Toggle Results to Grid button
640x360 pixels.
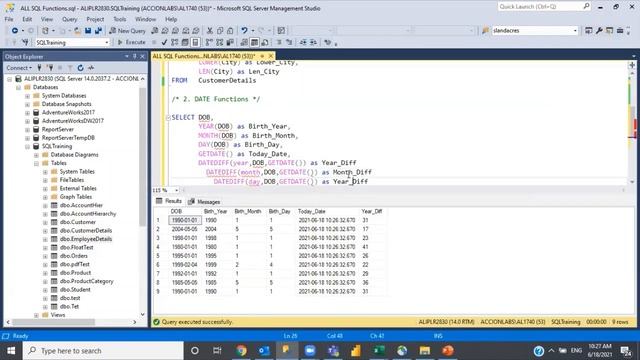tap(254, 42)
